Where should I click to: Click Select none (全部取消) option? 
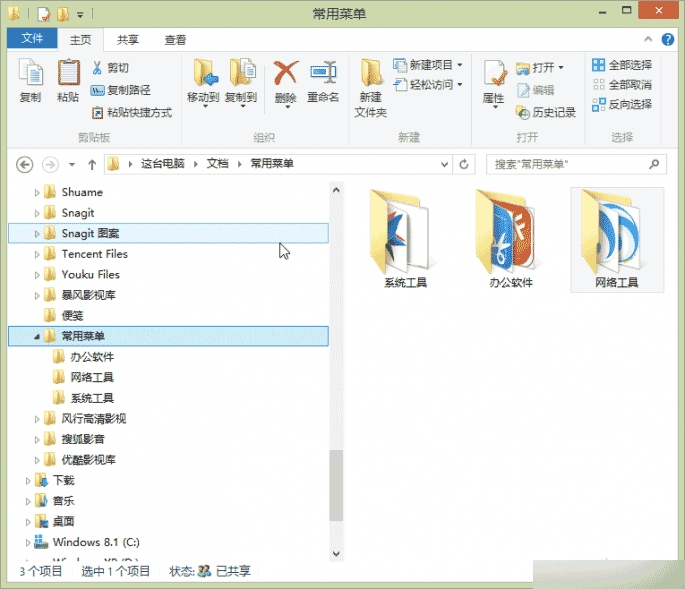(622, 84)
